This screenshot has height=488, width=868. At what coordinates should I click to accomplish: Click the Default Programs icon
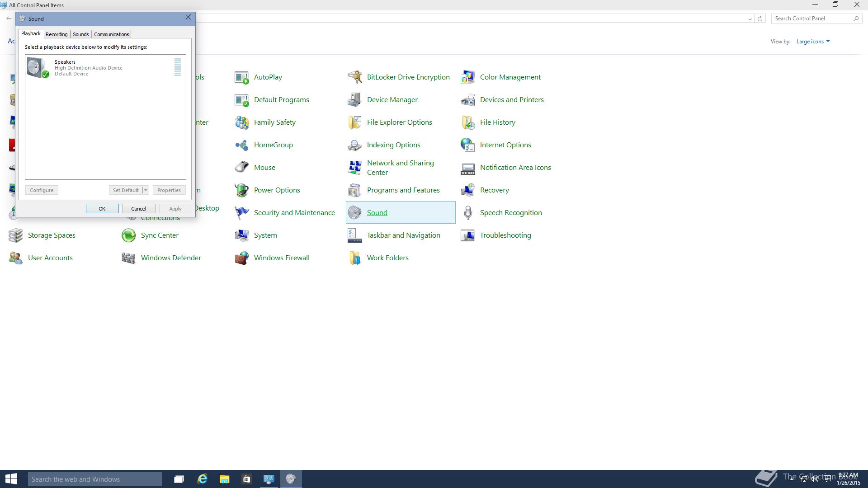pos(242,100)
